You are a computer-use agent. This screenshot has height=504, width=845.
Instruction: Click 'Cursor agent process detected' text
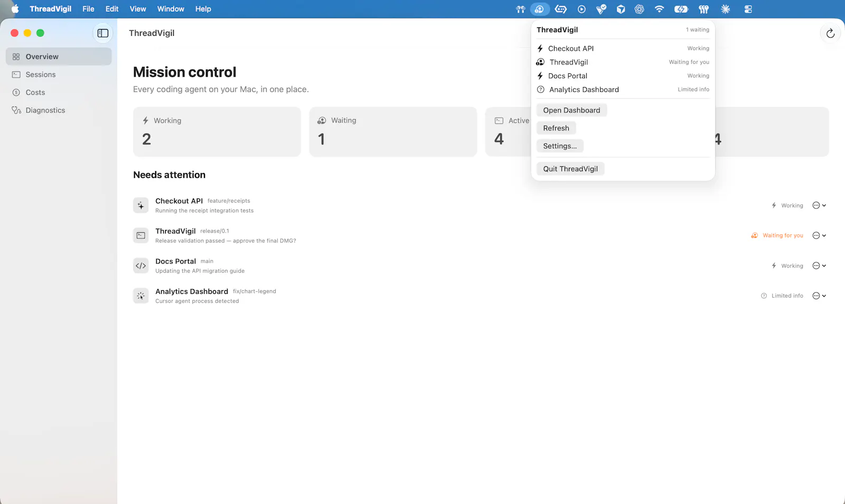[197, 301]
